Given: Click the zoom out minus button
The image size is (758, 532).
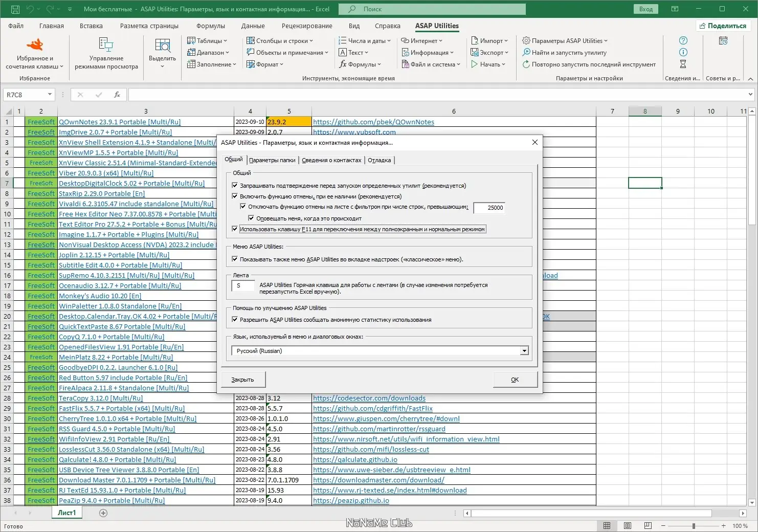Looking at the screenshot, I should (x=663, y=526).
